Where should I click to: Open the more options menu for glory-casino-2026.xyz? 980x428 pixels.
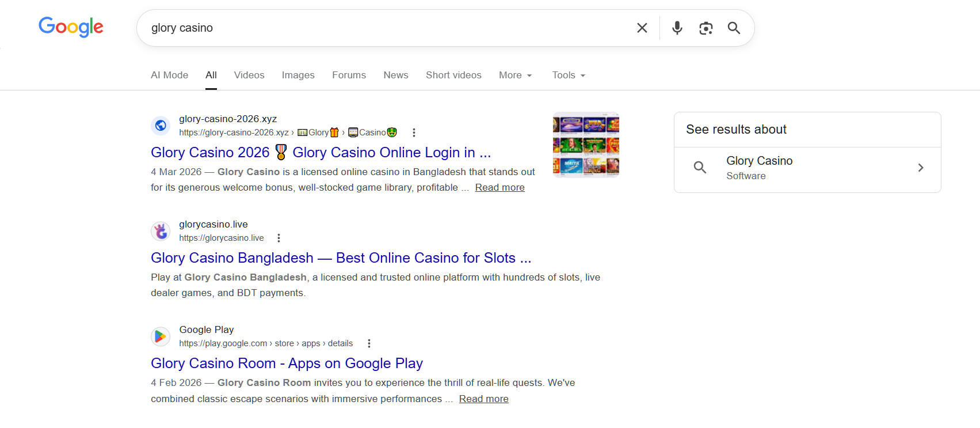[x=414, y=132]
